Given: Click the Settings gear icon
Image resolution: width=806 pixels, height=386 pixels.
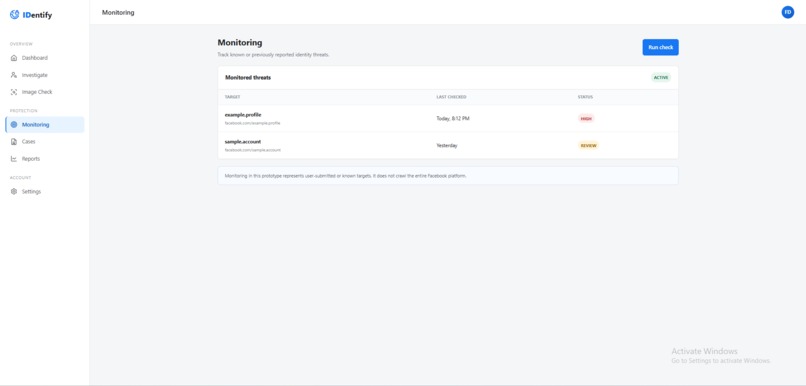Looking at the screenshot, I should [x=14, y=192].
